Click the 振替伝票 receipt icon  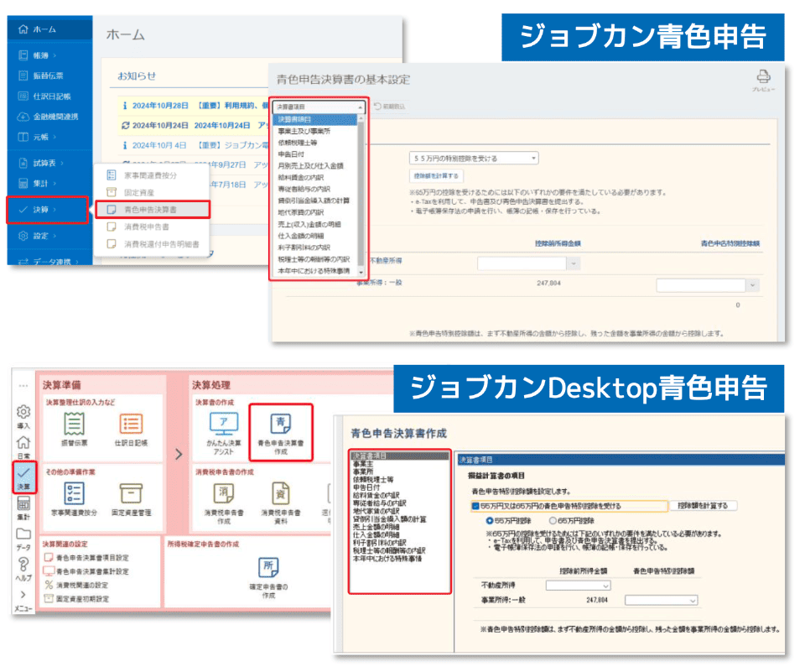[75, 424]
